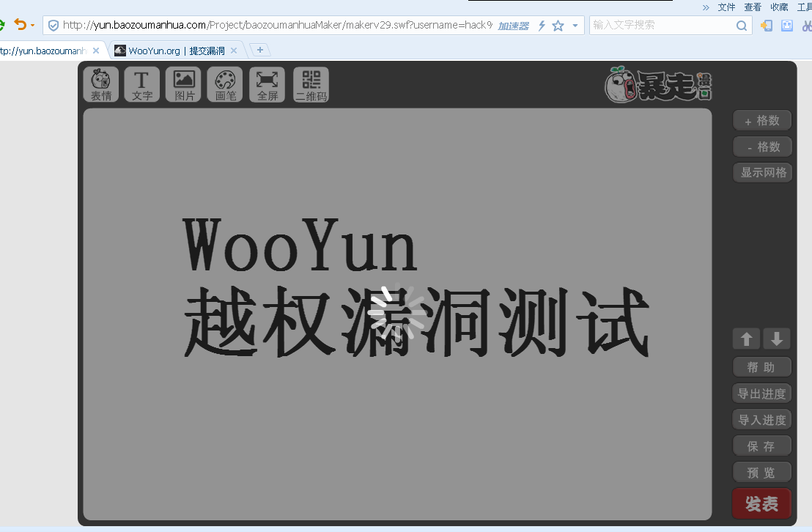Click the search magnifier icon
The width and height of the screenshot is (812, 532).
[742, 26]
